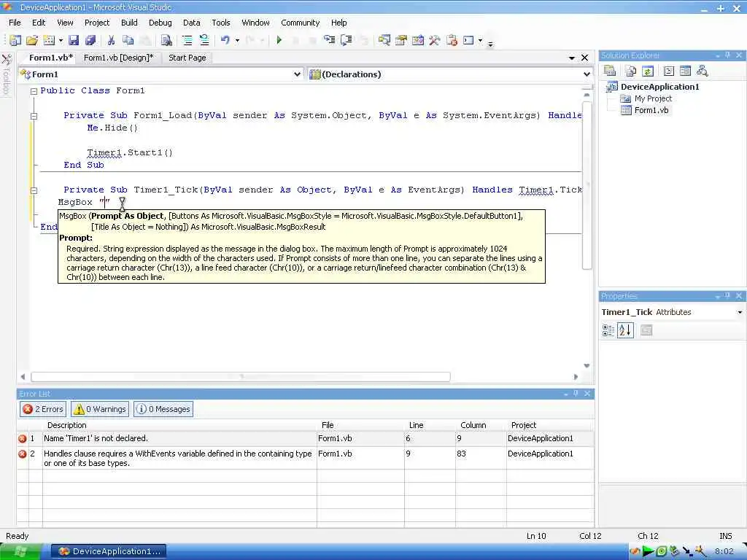Click the Save All toolbar icon

90,41
